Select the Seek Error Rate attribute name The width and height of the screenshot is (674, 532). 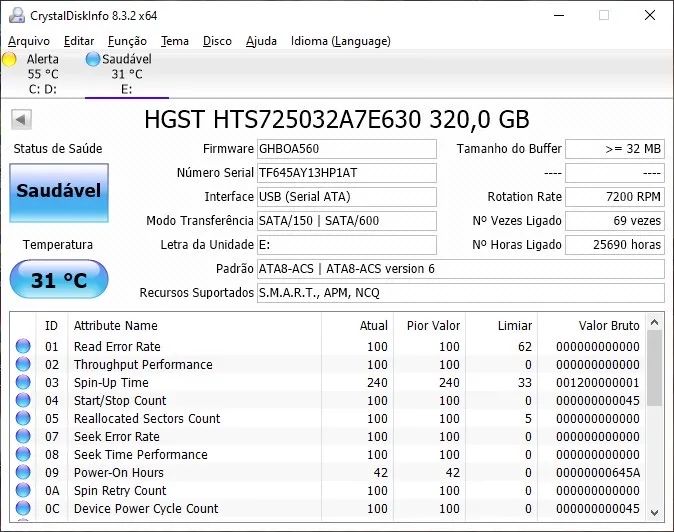pos(116,437)
